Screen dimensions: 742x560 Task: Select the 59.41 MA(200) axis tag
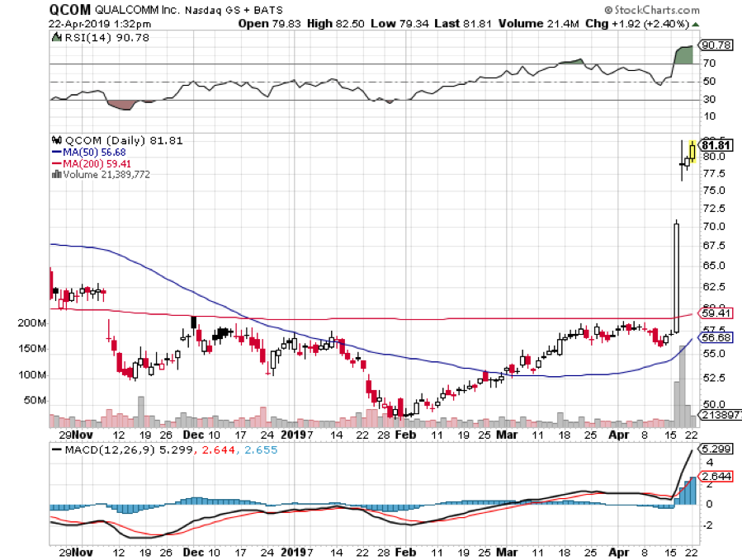click(716, 313)
